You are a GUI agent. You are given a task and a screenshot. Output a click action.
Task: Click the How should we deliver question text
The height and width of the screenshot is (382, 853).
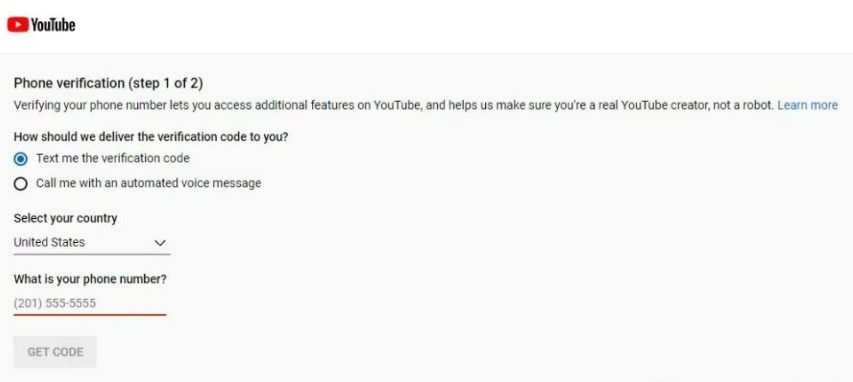151,137
